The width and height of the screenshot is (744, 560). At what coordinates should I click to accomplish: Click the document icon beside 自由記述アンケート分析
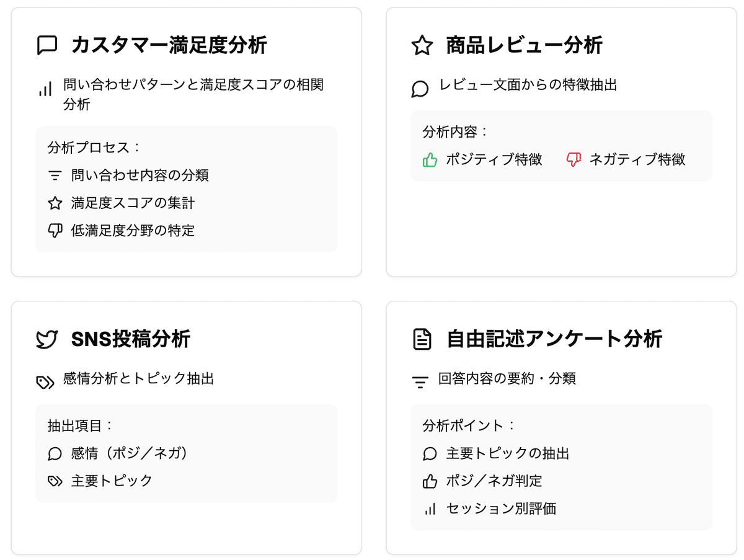tap(422, 339)
